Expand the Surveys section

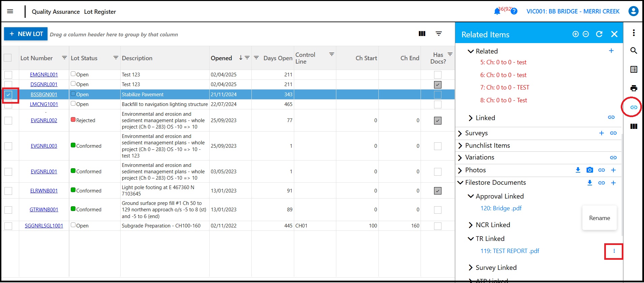tap(460, 133)
